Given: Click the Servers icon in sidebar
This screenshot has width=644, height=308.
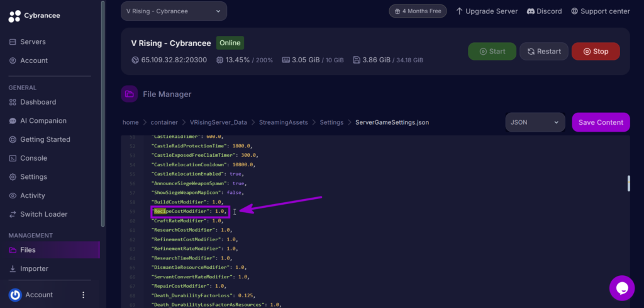Looking at the screenshot, I should click(13, 42).
